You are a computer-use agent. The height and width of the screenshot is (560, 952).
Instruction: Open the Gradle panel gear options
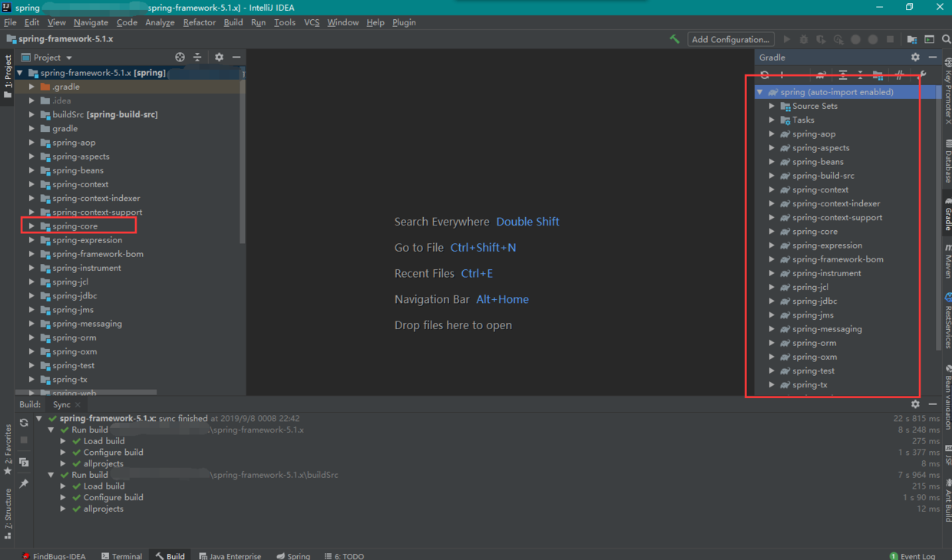point(915,57)
